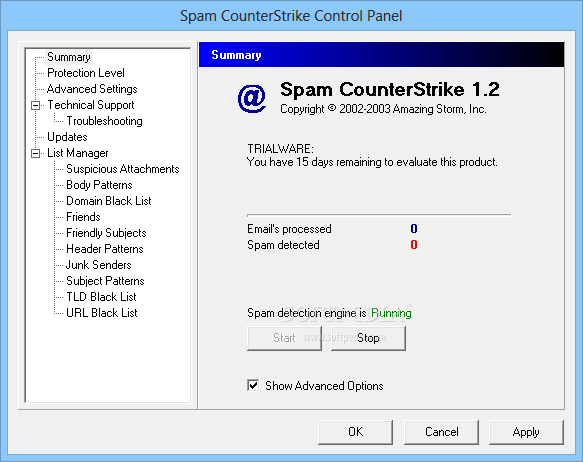Click the Summary panel header bar
The image size is (583, 462).
(x=381, y=55)
